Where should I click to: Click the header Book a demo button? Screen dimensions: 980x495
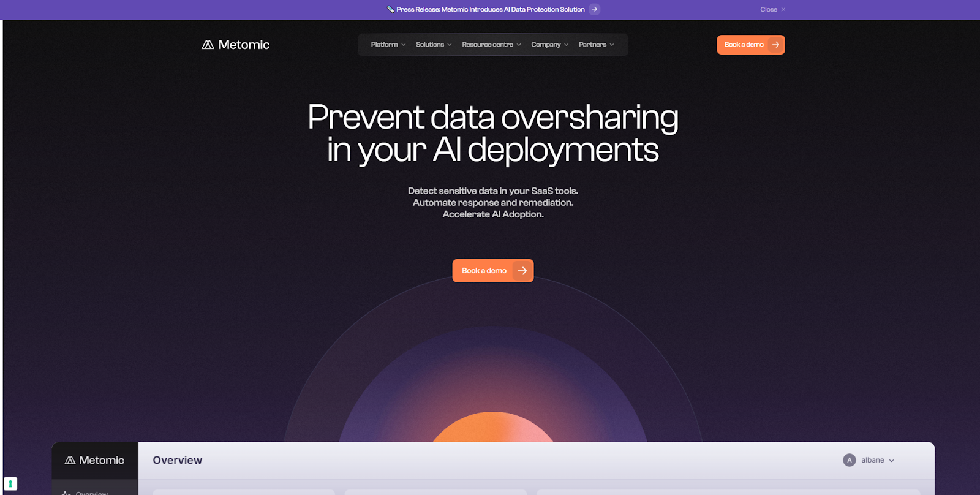point(750,45)
